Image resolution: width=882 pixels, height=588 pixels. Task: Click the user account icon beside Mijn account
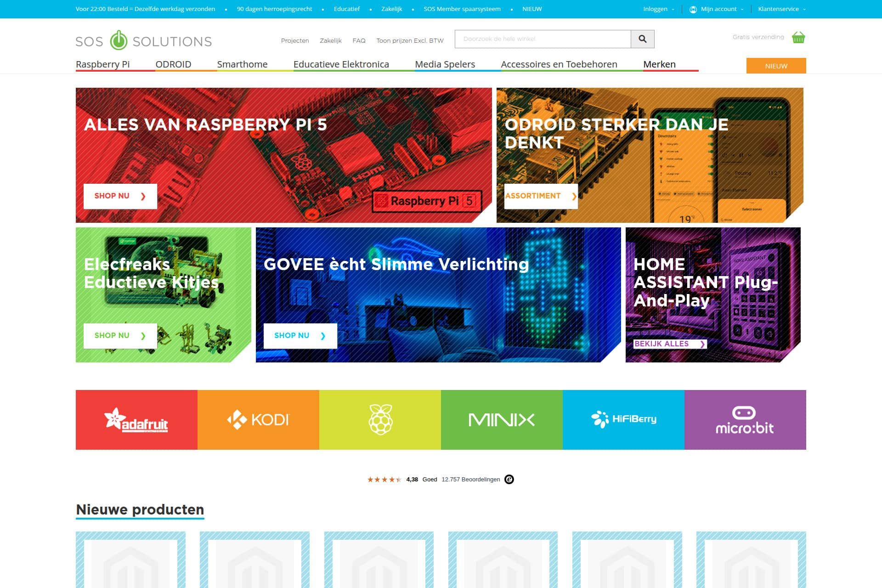tap(693, 9)
